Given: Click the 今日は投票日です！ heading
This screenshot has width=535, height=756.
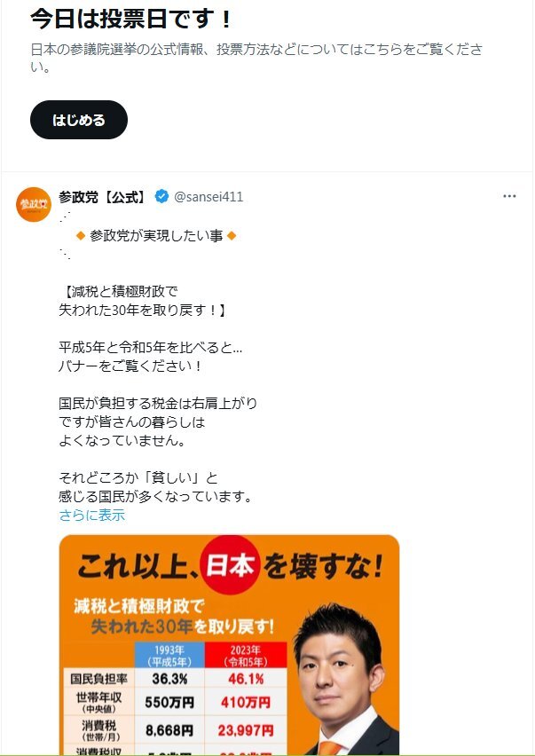Looking at the screenshot, I should pyautogui.click(x=131, y=20).
